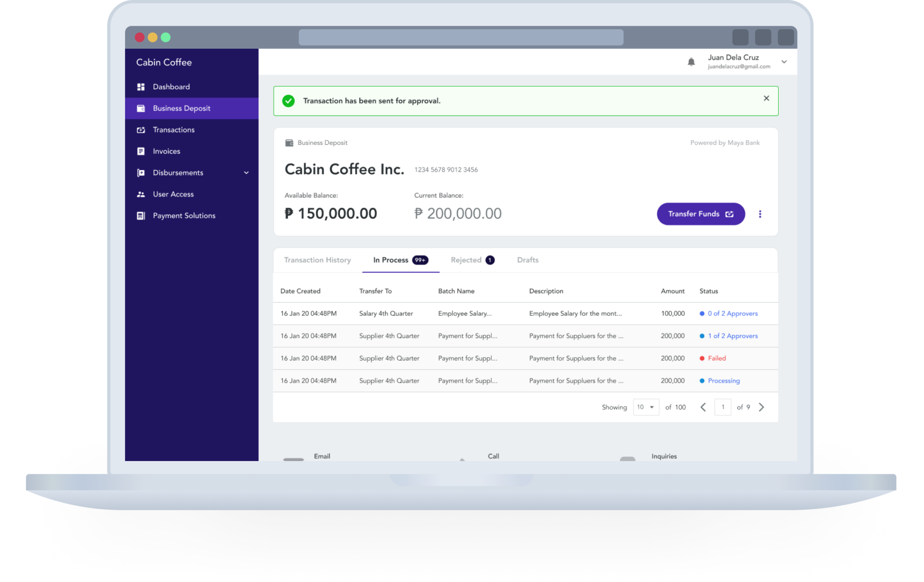This screenshot has height=582, width=924.
Task: Switch to the Transaction History tab
Action: click(x=317, y=260)
